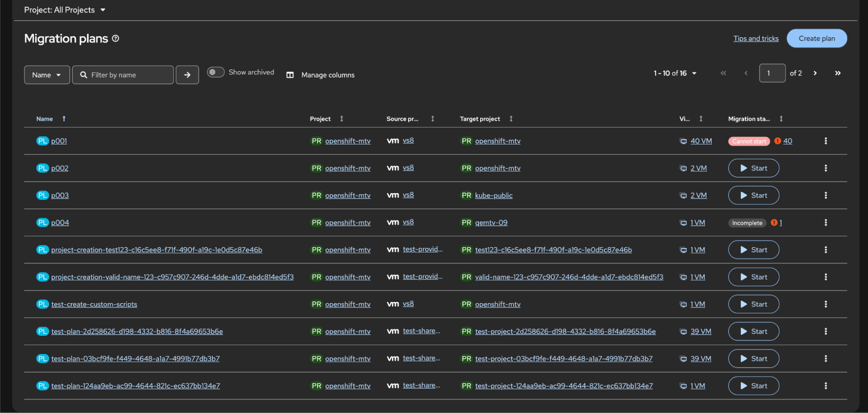Sort table by Name column header
Image resolution: width=868 pixels, height=413 pixels.
pos(45,119)
